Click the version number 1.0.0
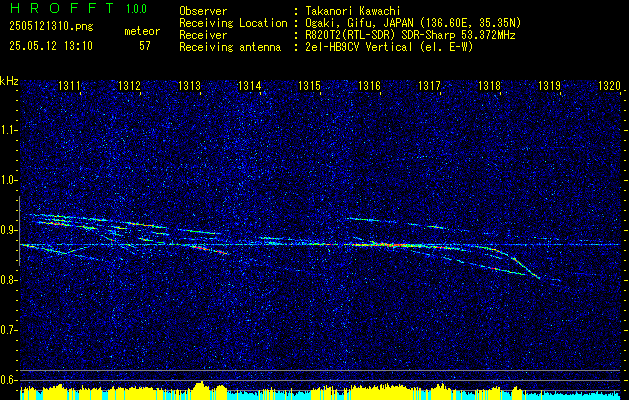Image resolution: width=629 pixels, height=400 pixels. coord(136,9)
